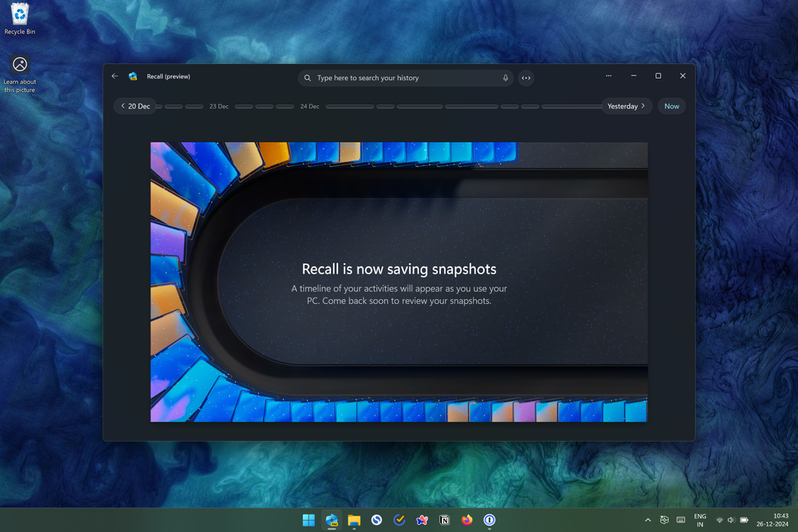The width and height of the screenshot is (798, 532).
Task: Click the Recall logo in the title bar
Action: 132,76
